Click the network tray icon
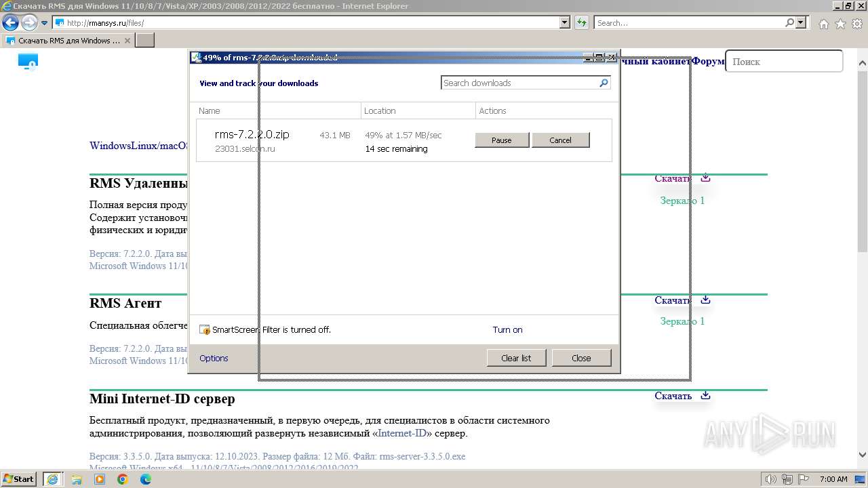 click(787, 479)
